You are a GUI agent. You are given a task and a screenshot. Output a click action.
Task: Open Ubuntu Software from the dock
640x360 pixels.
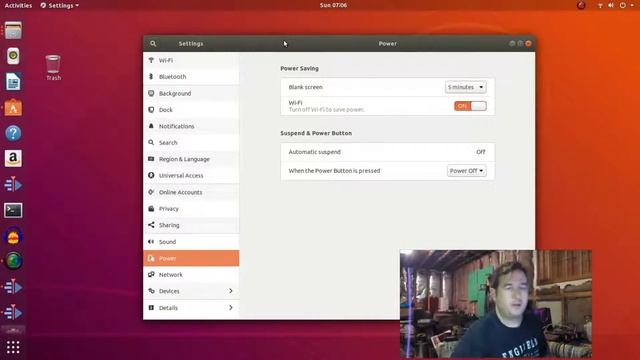[13, 107]
